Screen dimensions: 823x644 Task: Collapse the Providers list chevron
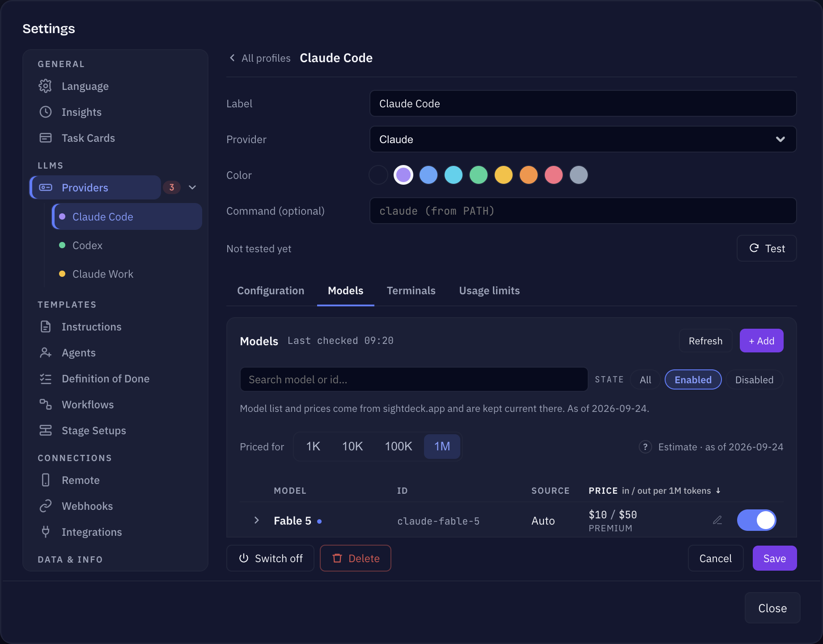(x=192, y=187)
